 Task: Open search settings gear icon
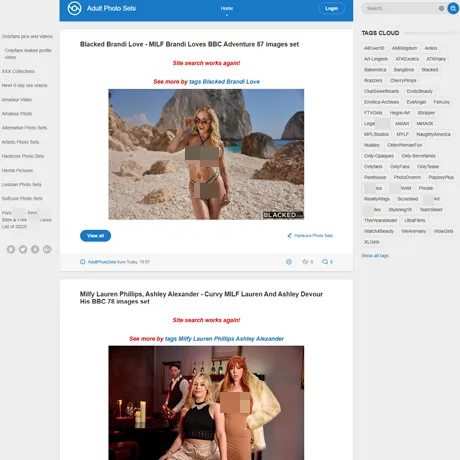coord(441,8)
